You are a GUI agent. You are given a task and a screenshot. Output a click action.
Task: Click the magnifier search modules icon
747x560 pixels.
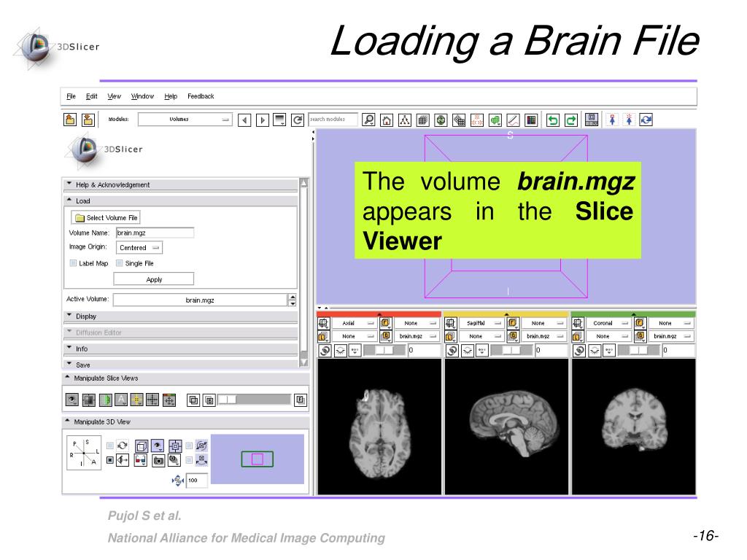point(368,120)
